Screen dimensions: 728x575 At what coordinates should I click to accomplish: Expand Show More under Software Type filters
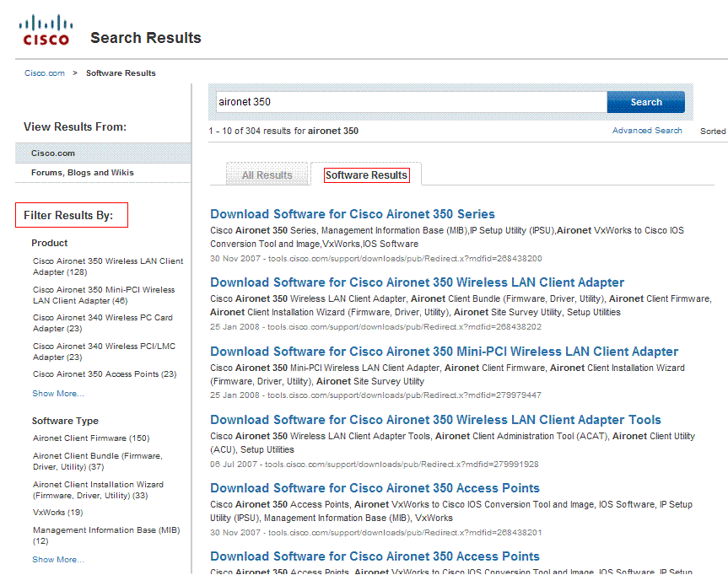pos(58,560)
